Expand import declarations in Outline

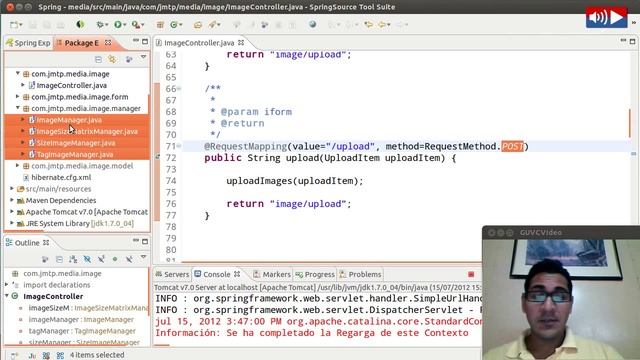pyautogui.click(x=7, y=284)
